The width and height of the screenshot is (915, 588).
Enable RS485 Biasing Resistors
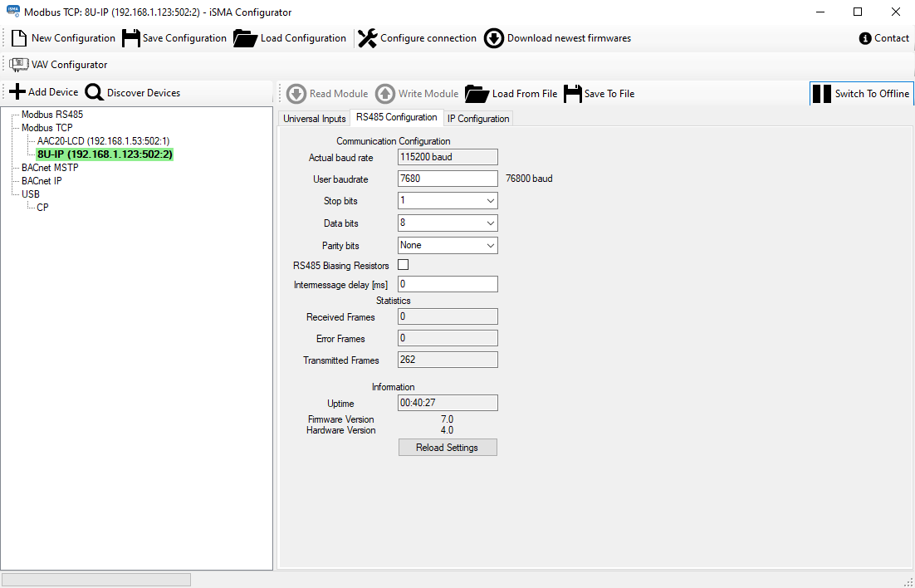tap(401, 264)
